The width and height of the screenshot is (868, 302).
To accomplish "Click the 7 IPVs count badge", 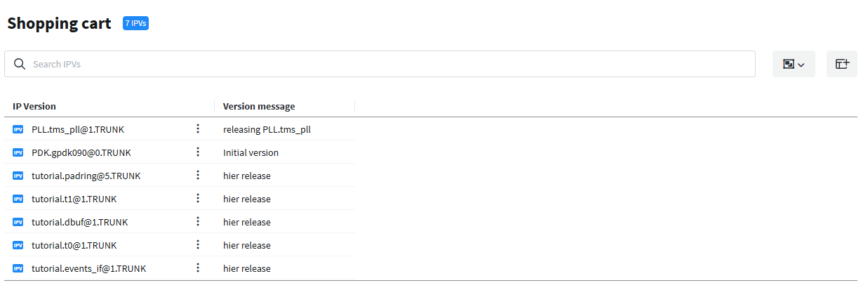I will tap(135, 23).
